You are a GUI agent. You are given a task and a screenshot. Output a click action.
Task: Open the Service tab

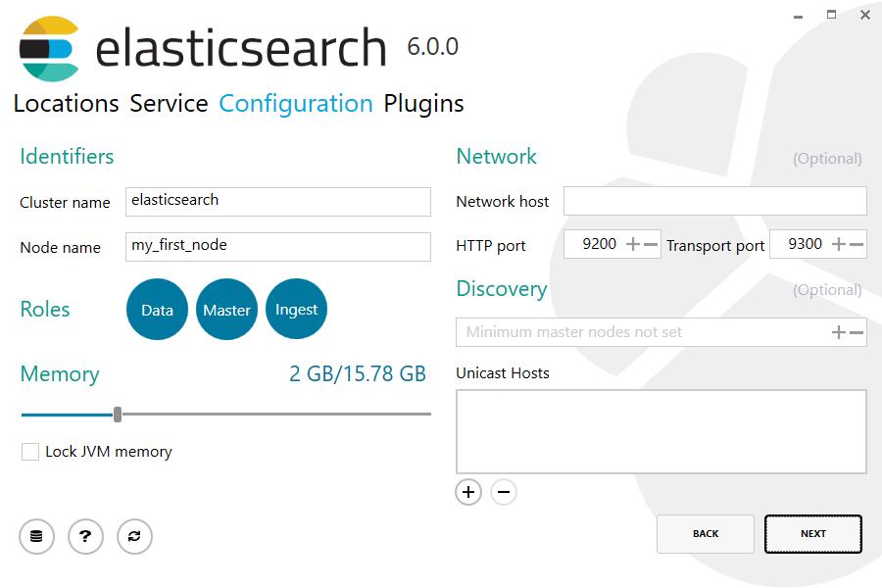[x=168, y=103]
